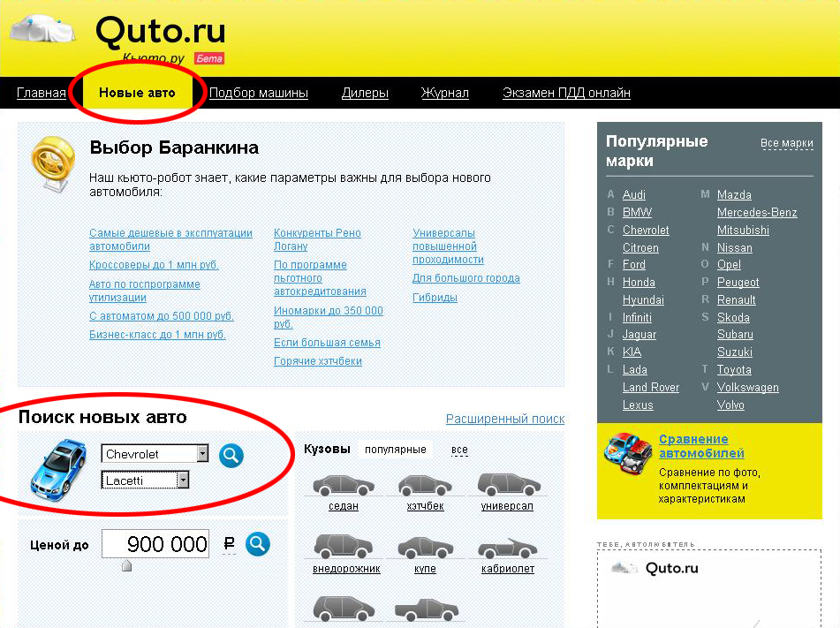840x628 pixels.
Task: Click the седан text link
Action: (344, 506)
